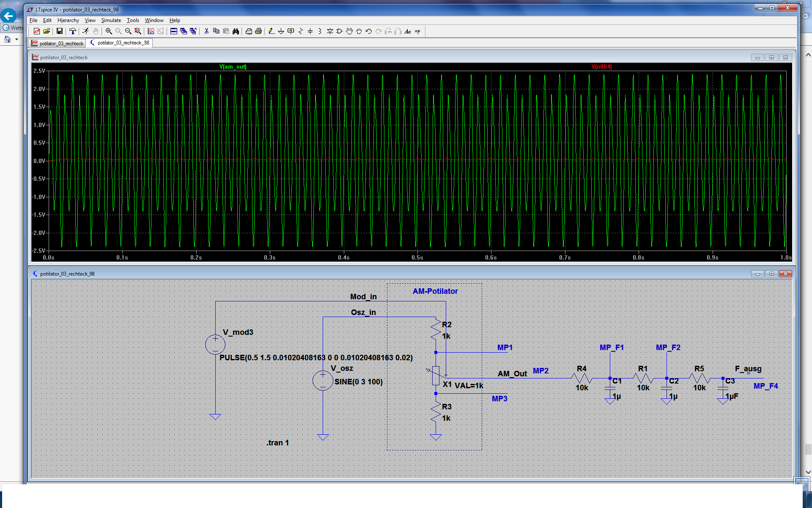This screenshot has width=812, height=508.
Task: Select the Diode placement tool
Action: tap(330, 31)
